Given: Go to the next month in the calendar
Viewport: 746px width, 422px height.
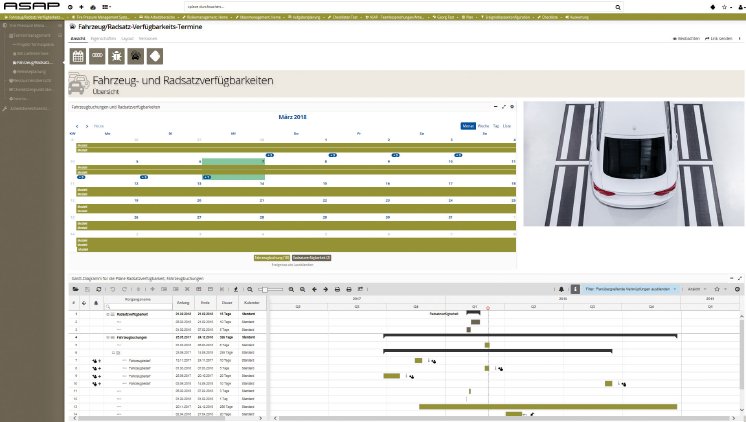Looking at the screenshot, I should point(86,127).
